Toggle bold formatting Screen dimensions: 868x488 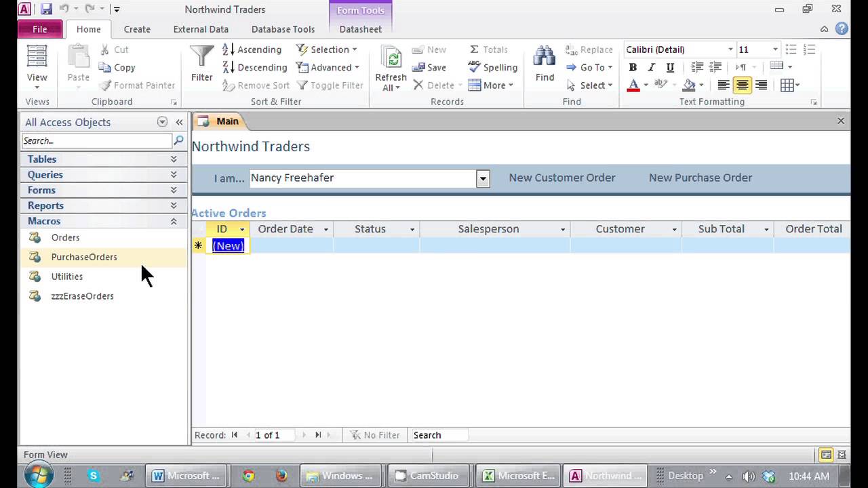633,67
